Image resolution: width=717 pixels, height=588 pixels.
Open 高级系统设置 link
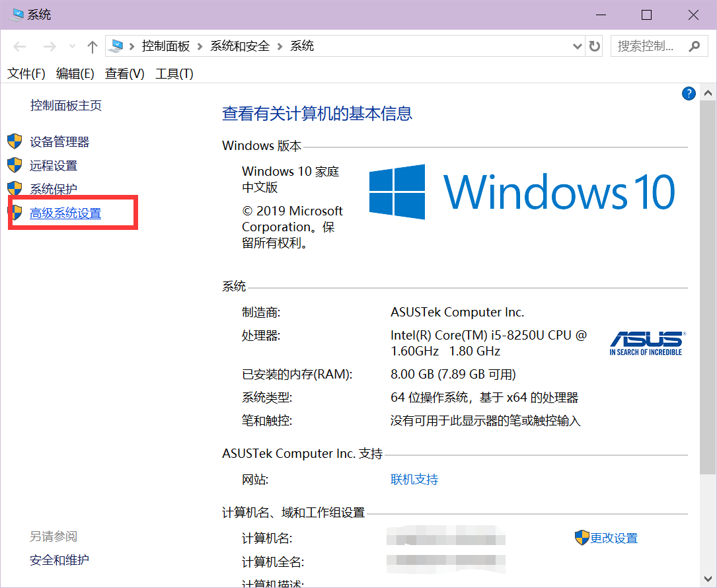click(x=65, y=213)
